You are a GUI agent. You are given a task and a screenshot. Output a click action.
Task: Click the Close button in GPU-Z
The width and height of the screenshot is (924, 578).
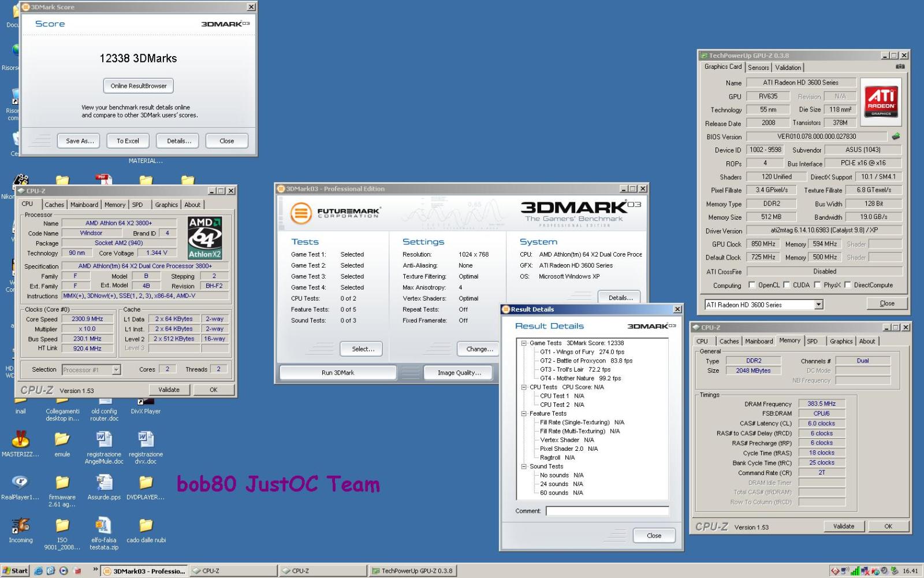[886, 303]
